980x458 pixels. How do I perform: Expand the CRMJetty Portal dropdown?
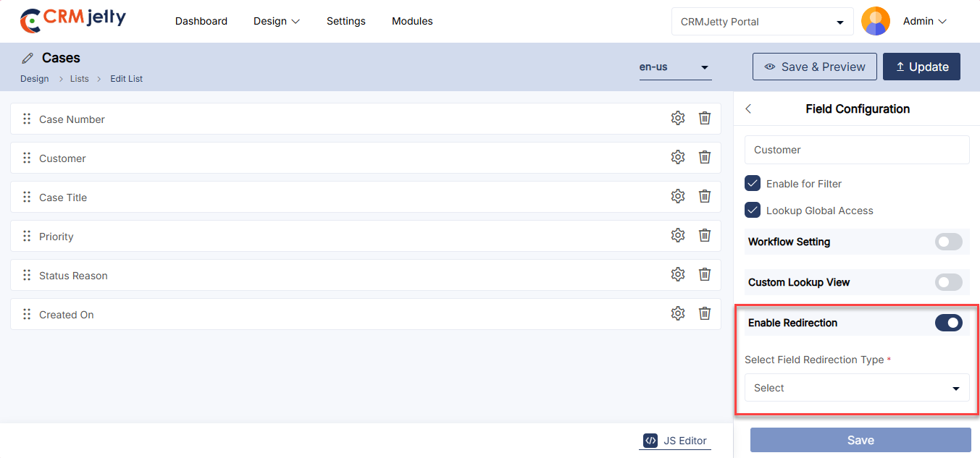[x=761, y=22]
